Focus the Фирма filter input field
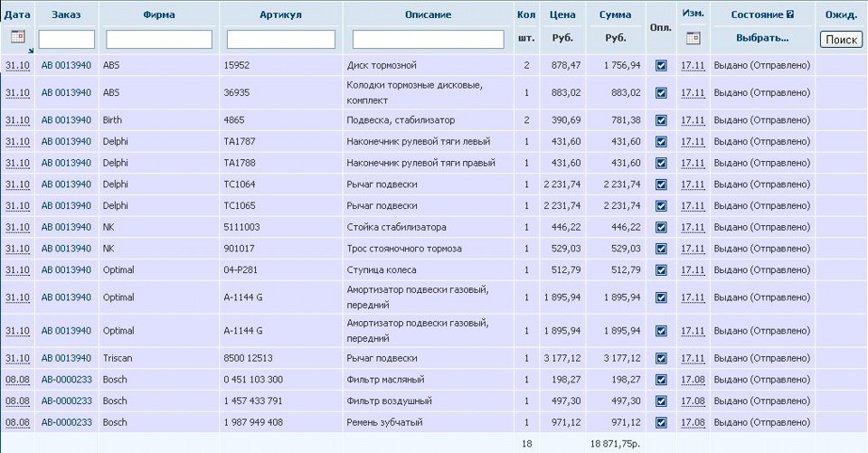Image resolution: width=868 pixels, height=453 pixels. pyautogui.click(x=159, y=40)
